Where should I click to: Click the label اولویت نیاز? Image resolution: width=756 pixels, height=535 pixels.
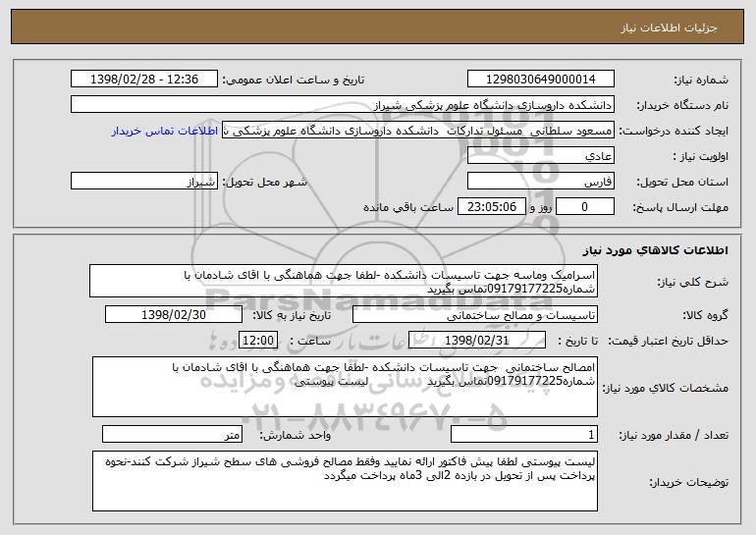(701, 156)
